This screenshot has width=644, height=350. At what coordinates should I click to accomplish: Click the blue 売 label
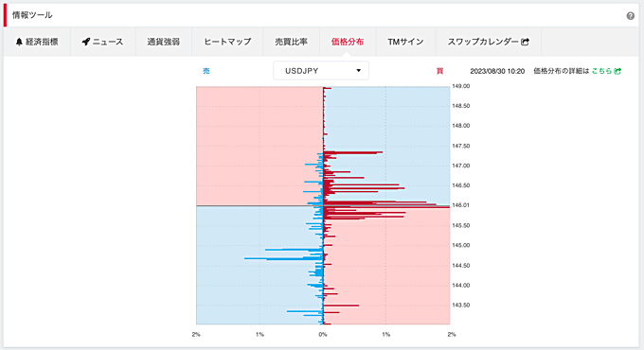pos(206,71)
